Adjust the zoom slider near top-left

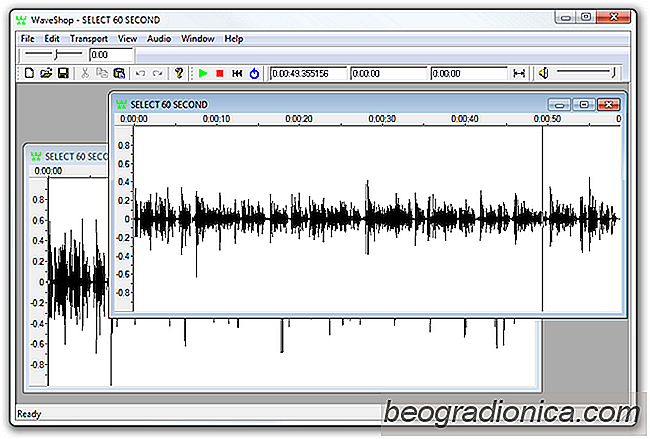53,54
